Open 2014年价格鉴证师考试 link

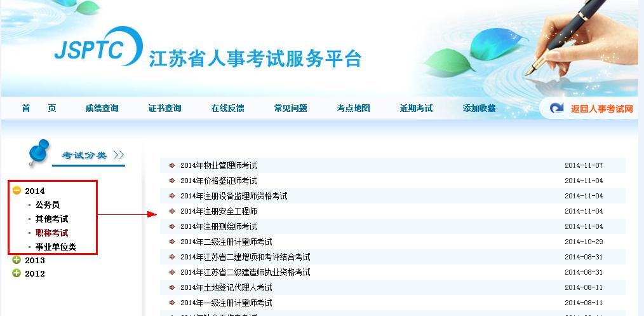point(218,181)
